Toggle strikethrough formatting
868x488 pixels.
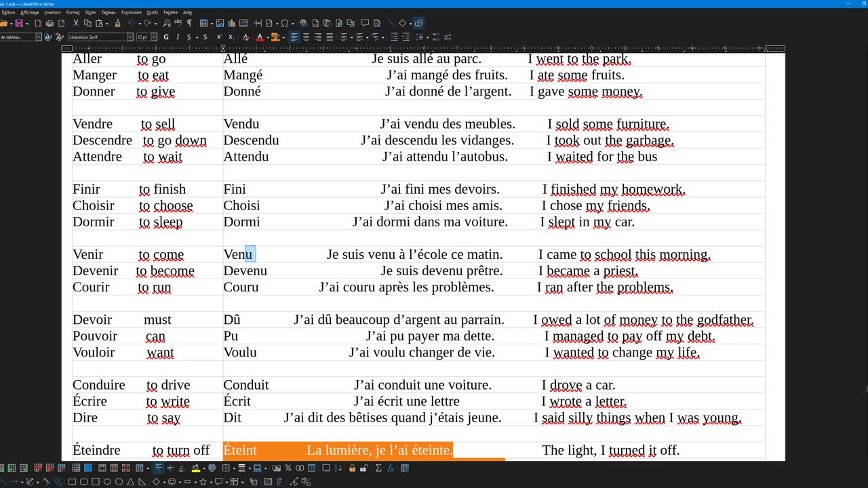coord(205,37)
